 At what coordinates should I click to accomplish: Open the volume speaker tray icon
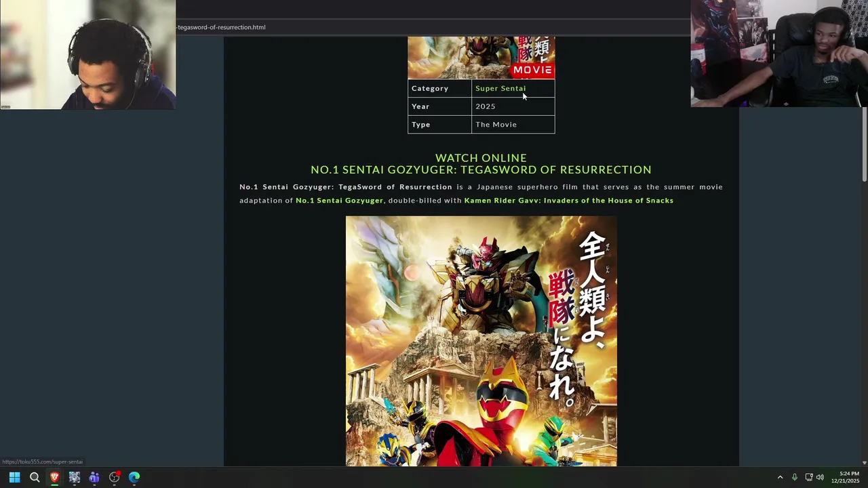820,477
